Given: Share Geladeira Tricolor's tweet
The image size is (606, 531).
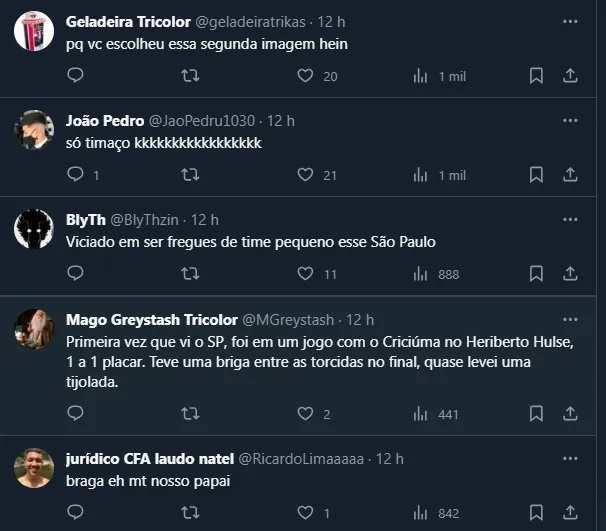Looking at the screenshot, I should point(570,75).
